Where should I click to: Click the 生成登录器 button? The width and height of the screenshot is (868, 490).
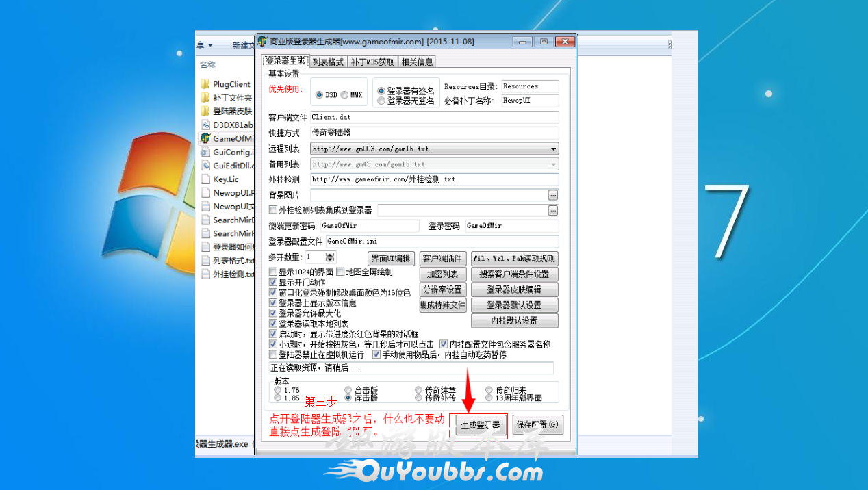(x=481, y=424)
